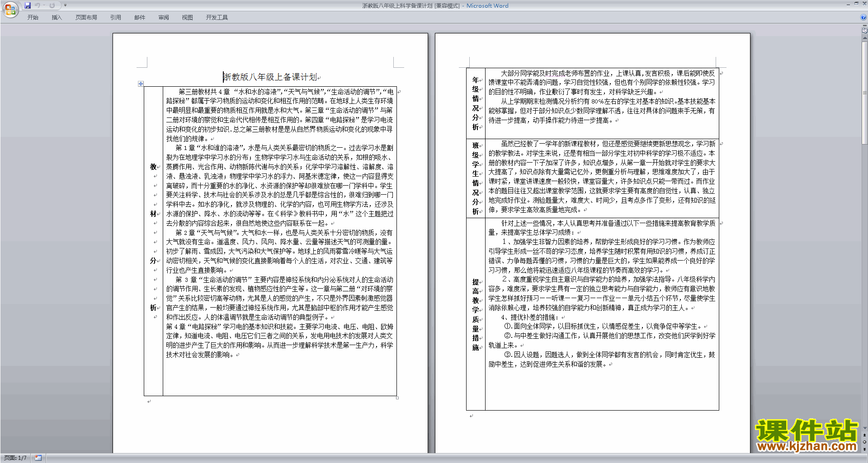Click the title 浙教版八年级上备课计划

point(270,77)
